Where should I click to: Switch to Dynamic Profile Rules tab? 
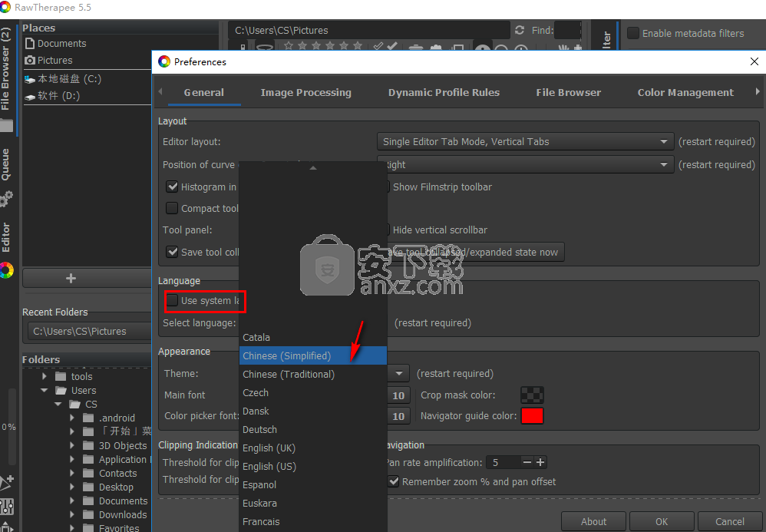(x=444, y=92)
